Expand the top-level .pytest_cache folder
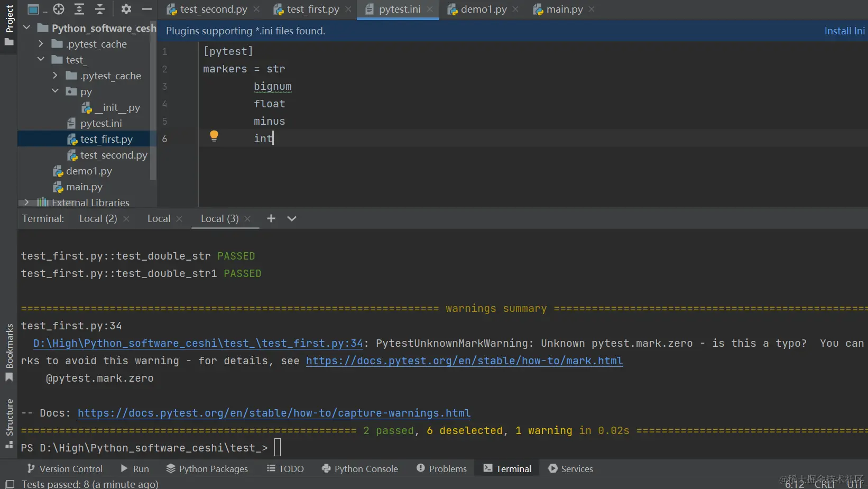868x489 pixels. (x=41, y=44)
